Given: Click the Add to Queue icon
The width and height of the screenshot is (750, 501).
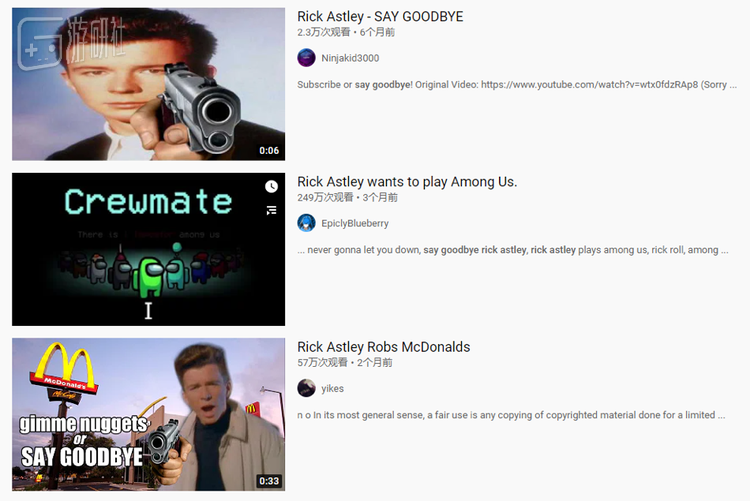Looking at the screenshot, I should click(271, 210).
